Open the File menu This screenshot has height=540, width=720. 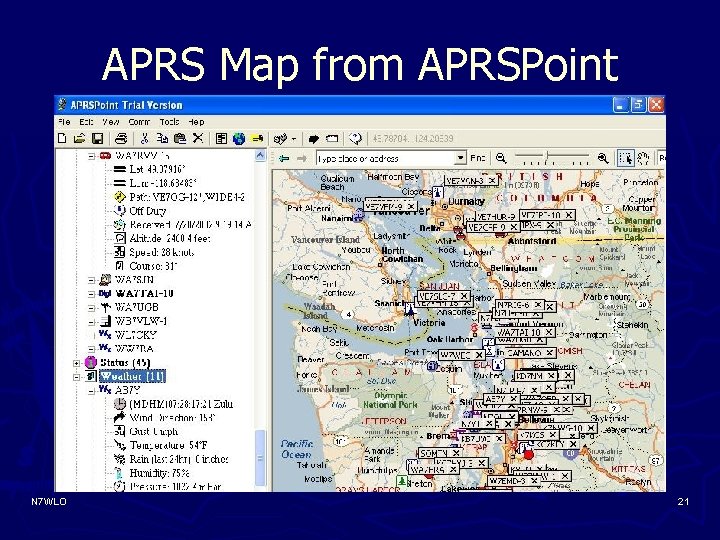pos(64,122)
